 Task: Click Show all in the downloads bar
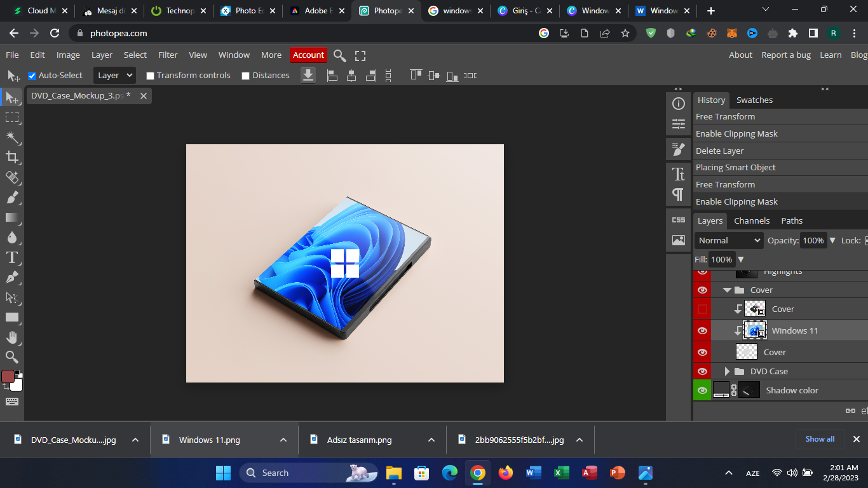(820, 439)
